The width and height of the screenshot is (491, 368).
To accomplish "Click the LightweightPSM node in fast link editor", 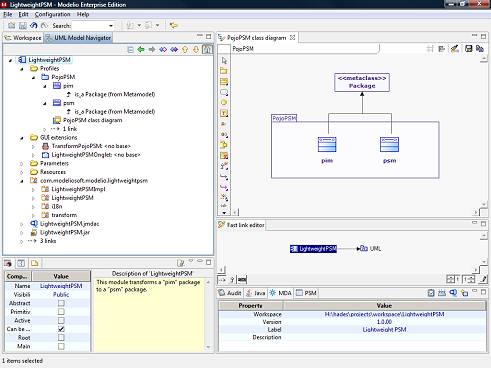I will click(x=314, y=249).
